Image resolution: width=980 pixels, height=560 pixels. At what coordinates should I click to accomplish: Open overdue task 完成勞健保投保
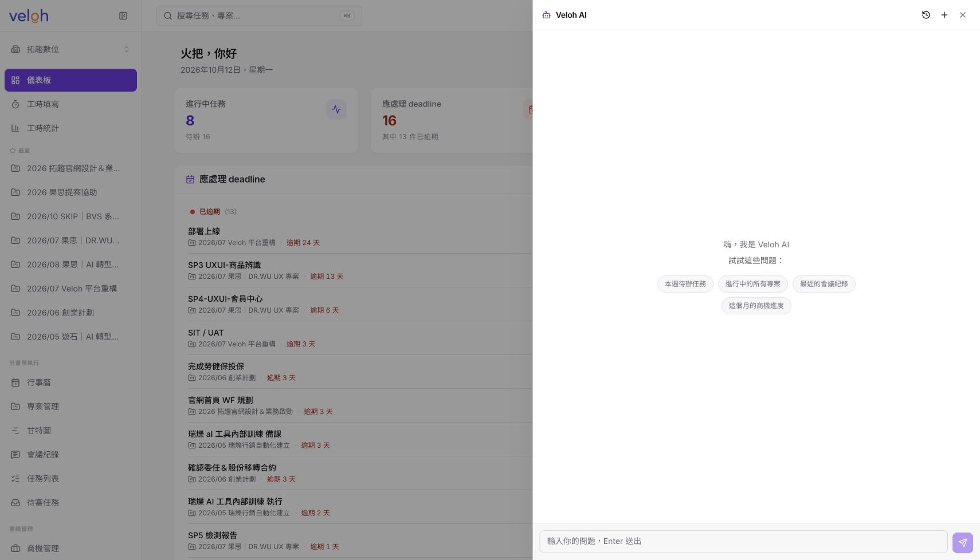pos(216,366)
